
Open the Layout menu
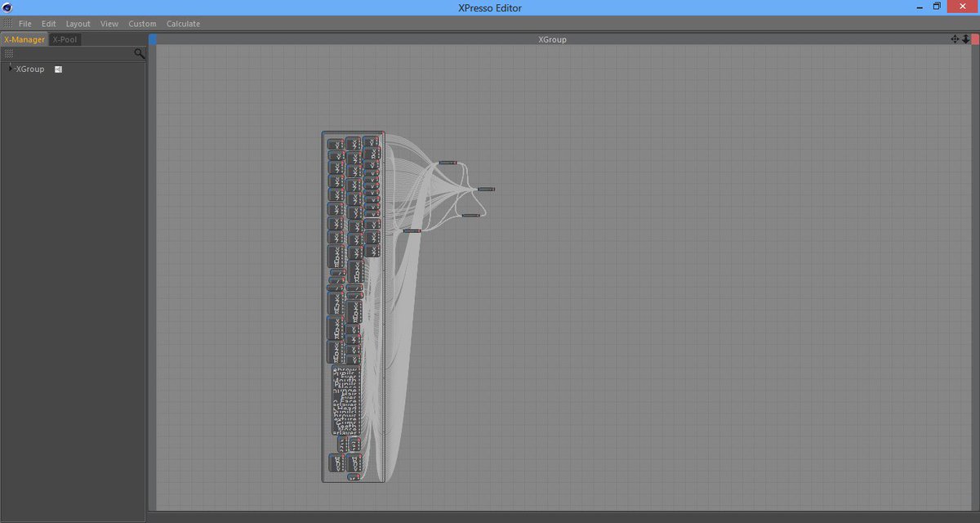coord(78,24)
